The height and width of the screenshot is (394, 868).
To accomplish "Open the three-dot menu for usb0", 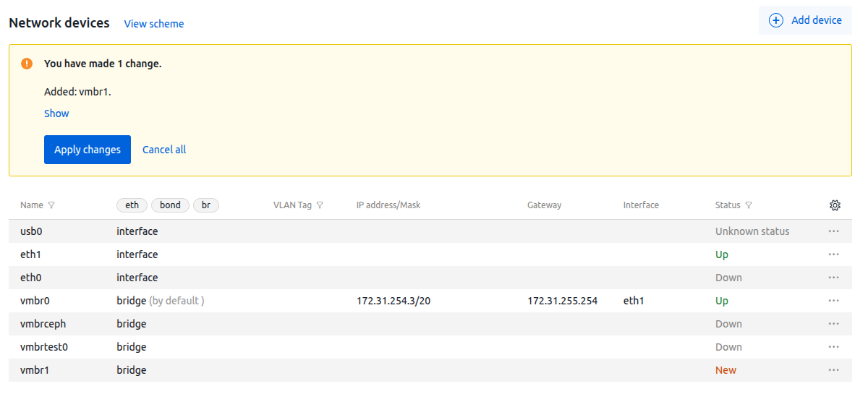I will 833,231.
